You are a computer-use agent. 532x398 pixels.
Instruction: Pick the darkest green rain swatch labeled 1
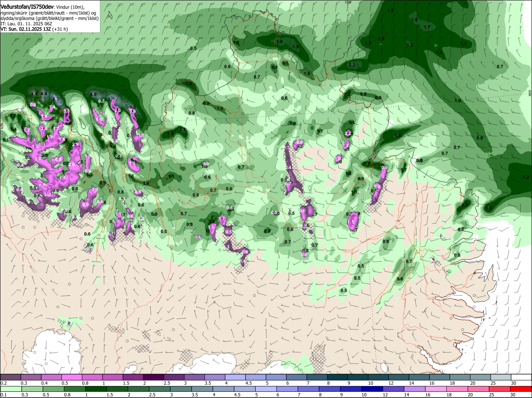96,389
